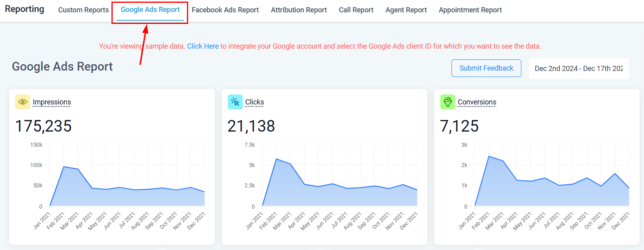Click the Impressions eye icon

[x=22, y=102]
